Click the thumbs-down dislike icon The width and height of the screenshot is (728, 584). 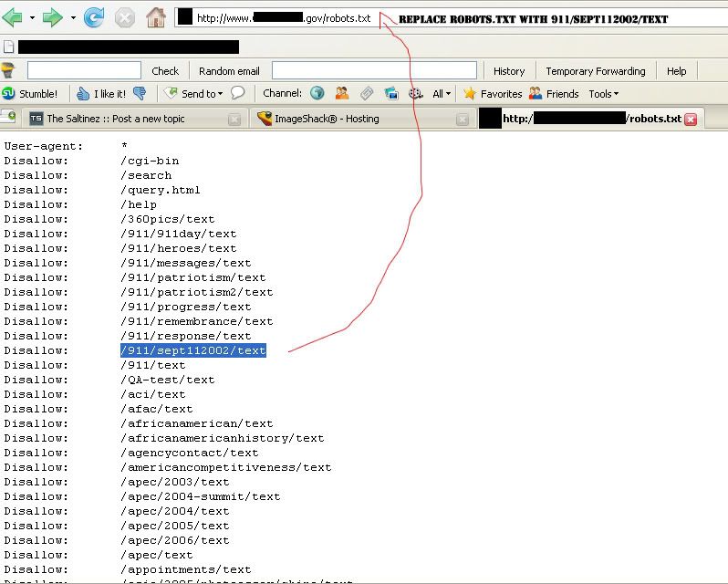[140, 93]
